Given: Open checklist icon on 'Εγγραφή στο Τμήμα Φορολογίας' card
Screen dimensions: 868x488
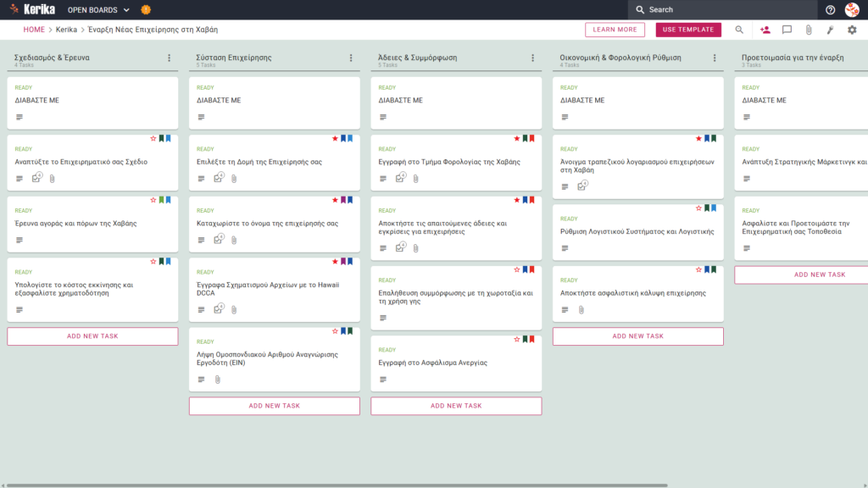Looking at the screenshot, I should 400,178.
